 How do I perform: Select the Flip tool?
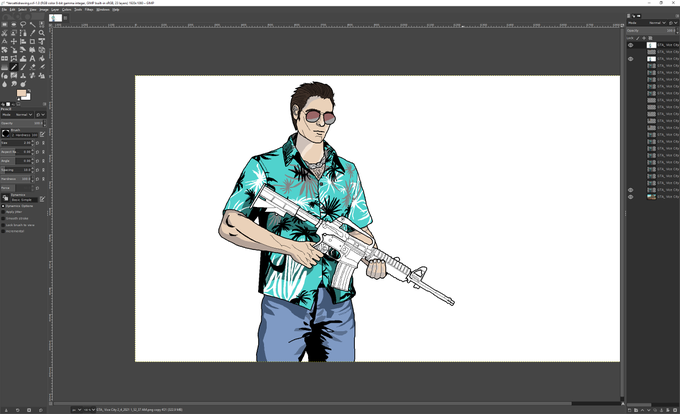(4, 58)
